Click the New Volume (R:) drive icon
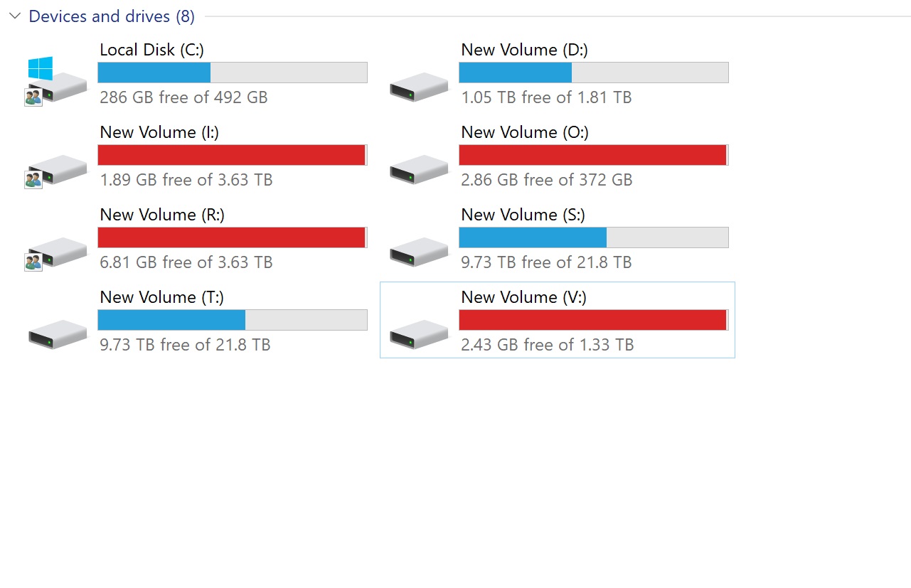Image resolution: width=911 pixels, height=588 pixels. pos(57,252)
